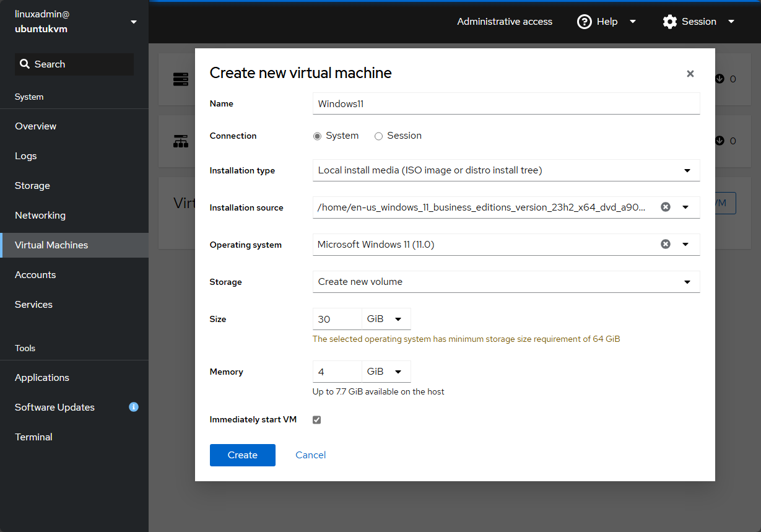
Task: Open Networking in the sidebar
Action: coord(40,216)
